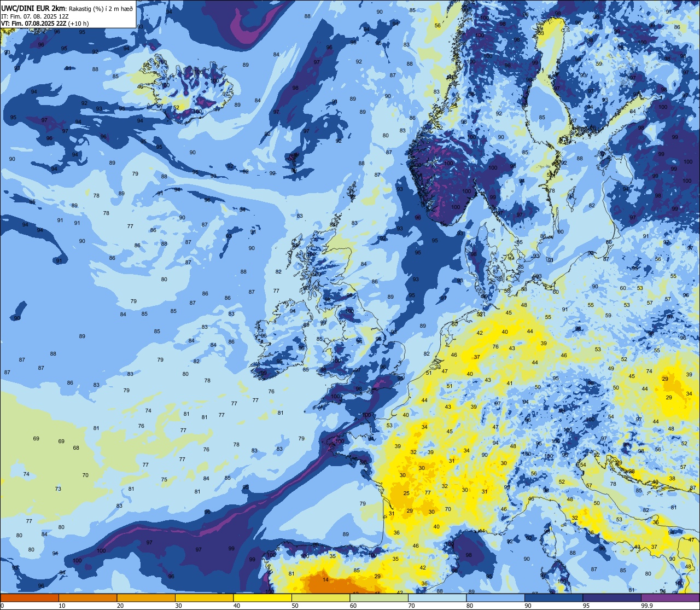Click the 20–30 light orange legend segment

click(146, 597)
